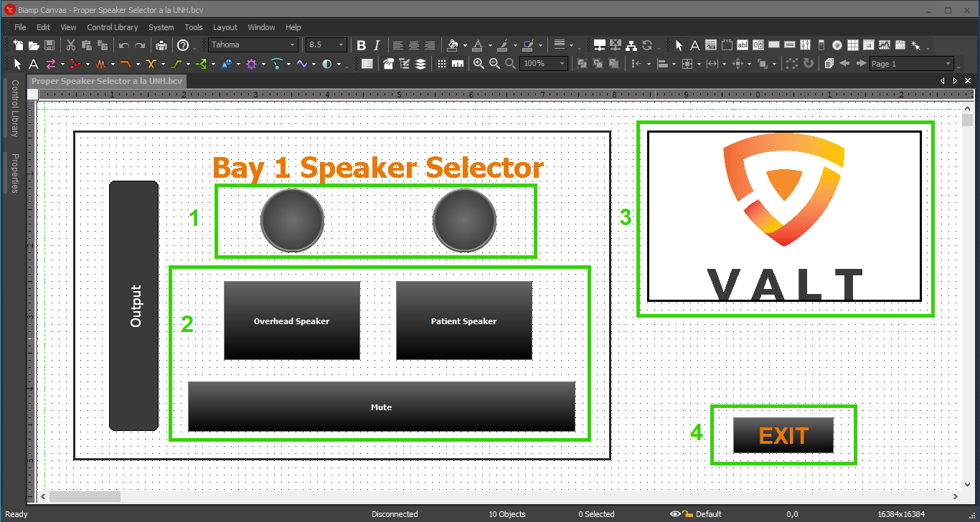Go to next page arrow icon
Image resolution: width=980 pixels, height=522 pixels.
pyautogui.click(x=860, y=64)
